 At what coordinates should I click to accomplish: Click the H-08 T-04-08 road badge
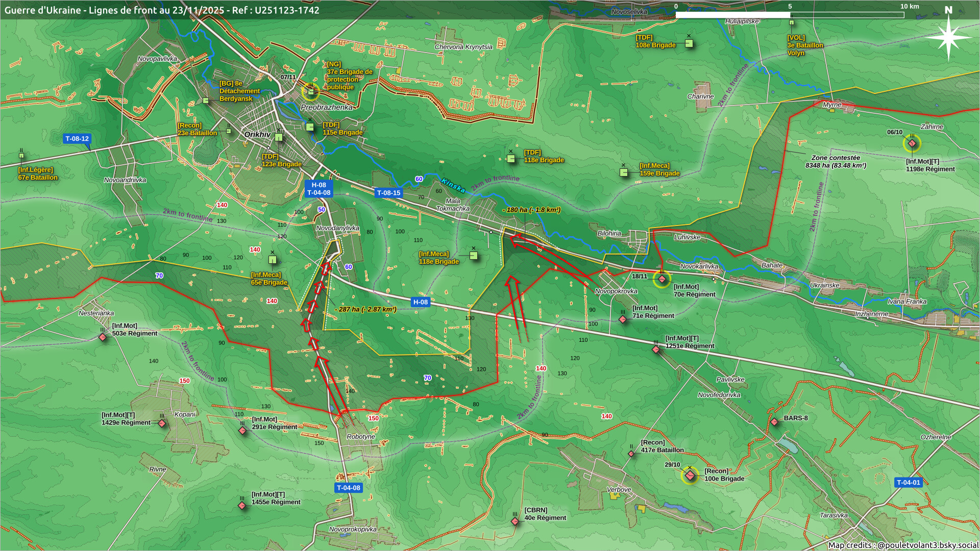point(318,189)
